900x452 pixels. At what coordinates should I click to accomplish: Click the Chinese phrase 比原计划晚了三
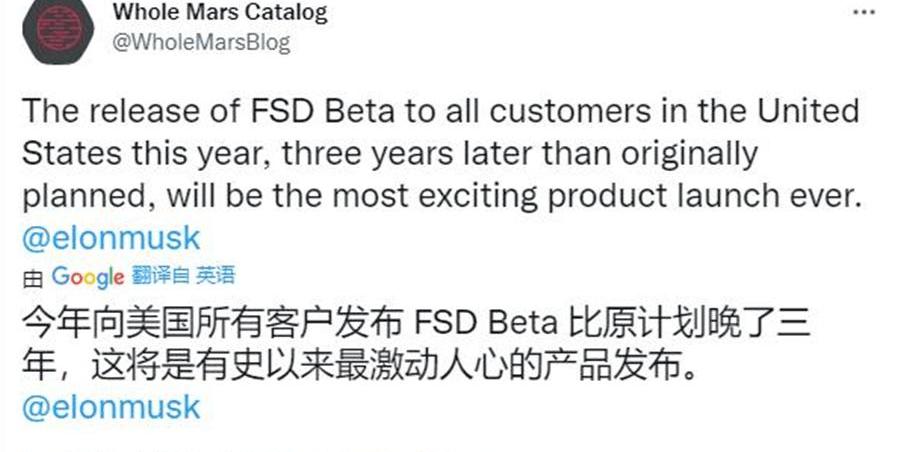pyautogui.click(x=689, y=323)
